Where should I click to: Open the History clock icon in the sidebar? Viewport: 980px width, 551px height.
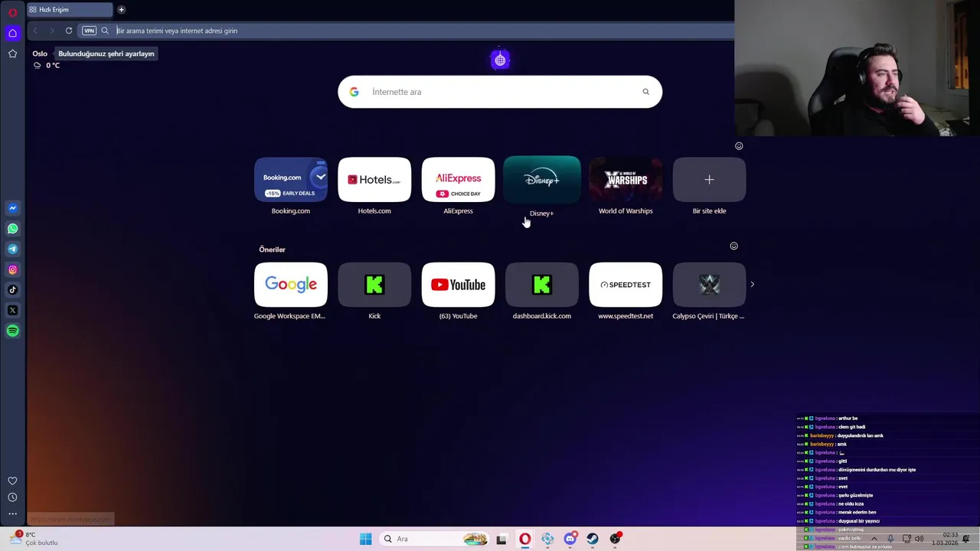click(x=12, y=497)
